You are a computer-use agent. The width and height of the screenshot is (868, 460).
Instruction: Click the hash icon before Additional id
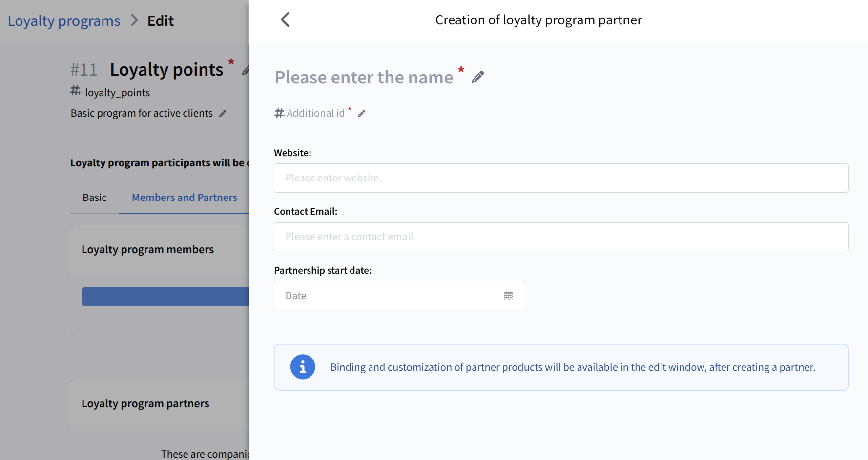tap(279, 113)
